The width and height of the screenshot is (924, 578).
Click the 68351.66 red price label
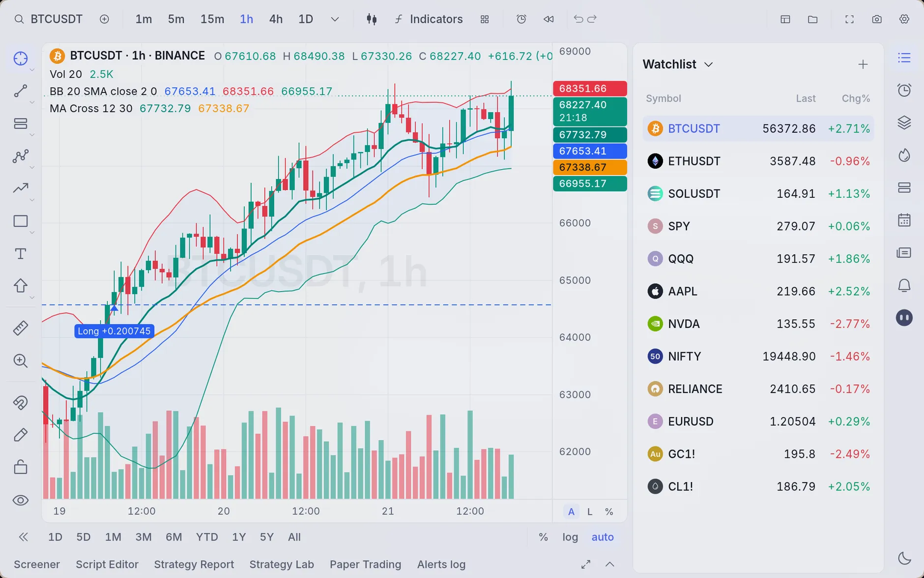click(590, 89)
